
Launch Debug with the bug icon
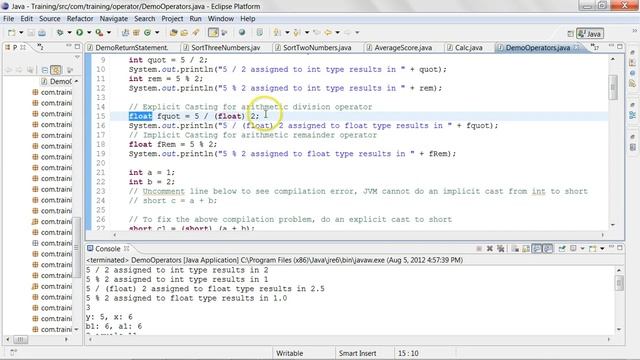(60, 33)
